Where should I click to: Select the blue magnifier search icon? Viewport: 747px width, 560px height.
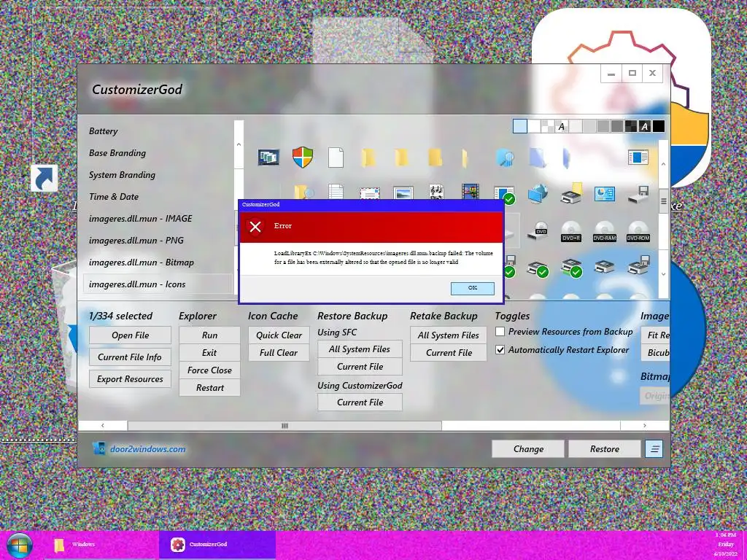point(505,157)
